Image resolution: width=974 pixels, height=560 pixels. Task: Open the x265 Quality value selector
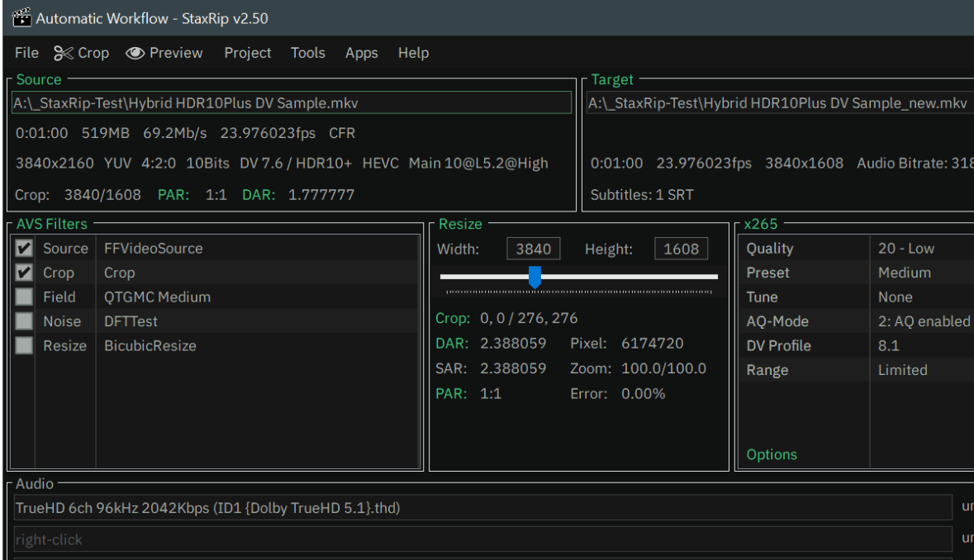click(x=917, y=249)
